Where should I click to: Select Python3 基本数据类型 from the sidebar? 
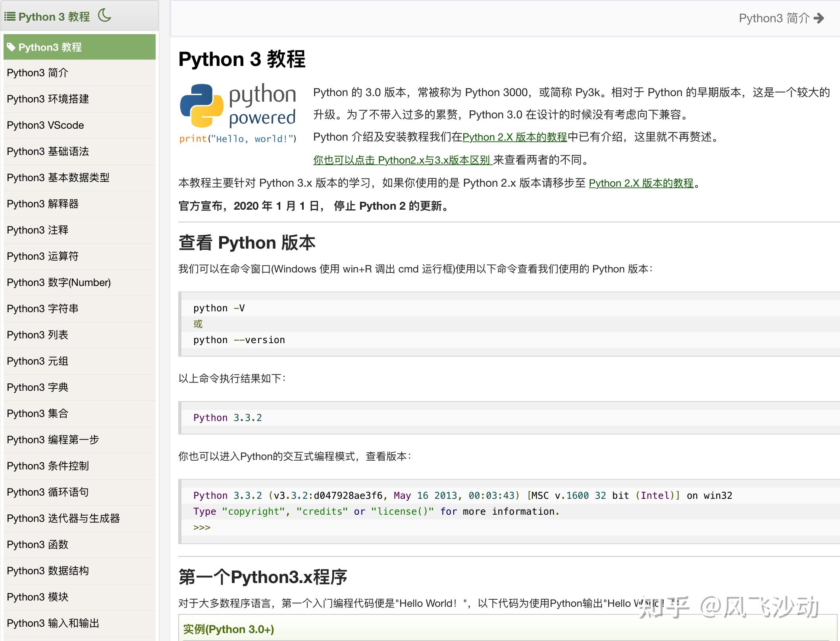coord(59,178)
